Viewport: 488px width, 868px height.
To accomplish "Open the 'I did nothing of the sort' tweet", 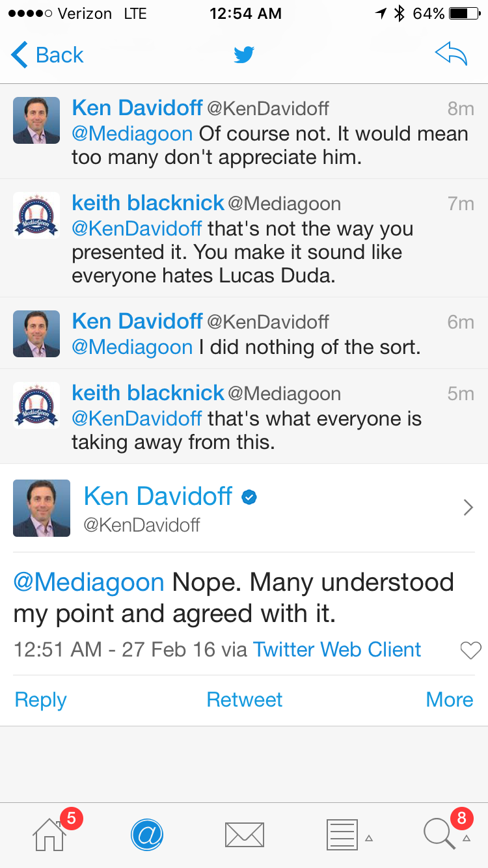I will click(310, 347).
